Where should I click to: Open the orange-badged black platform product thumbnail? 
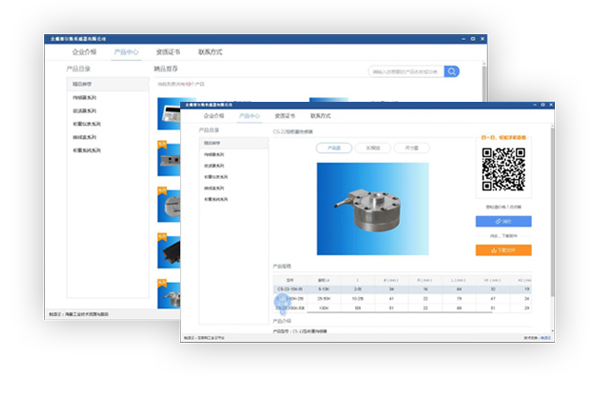[169, 251]
